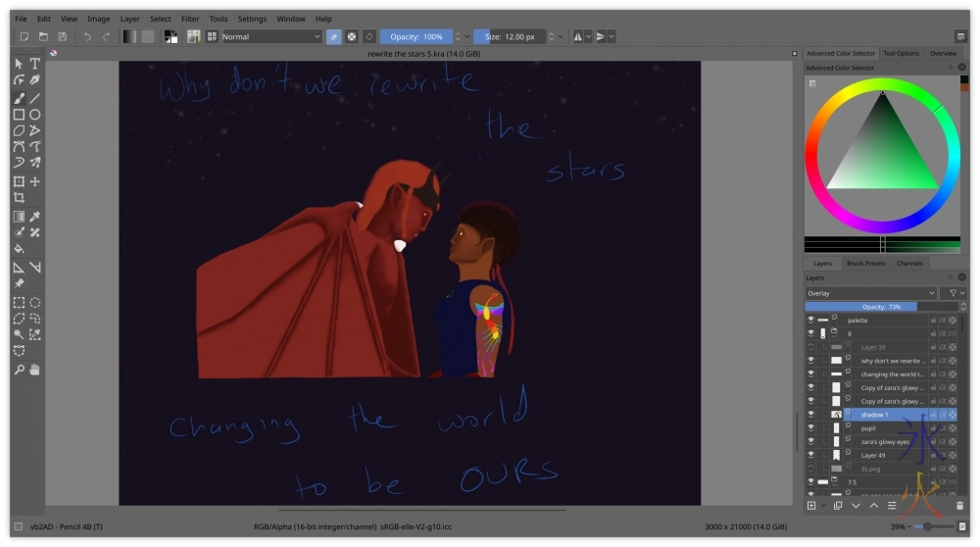This screenshot has width=980, height=547.
Task: Toggle visibility of the pupil layer
Action: (x=810, y=428)
